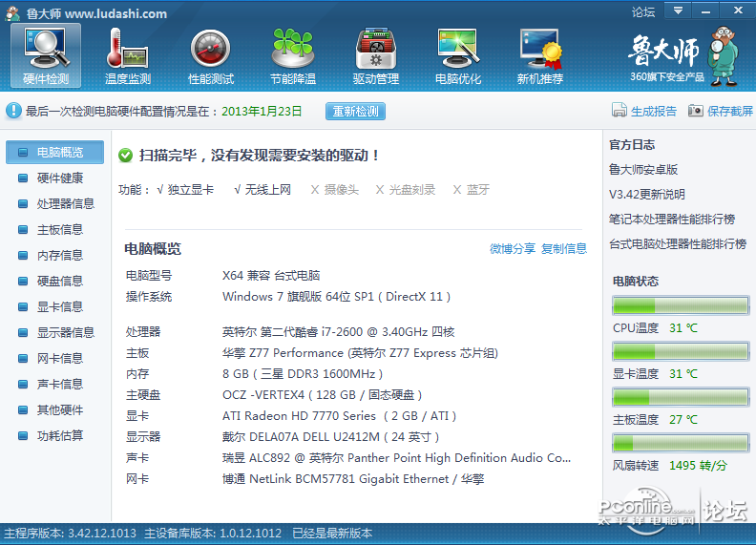Click the blue info exclamation icon

[13, 111]
